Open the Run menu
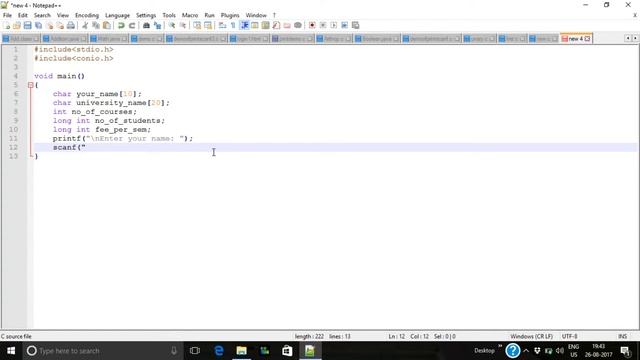640x360 pixels. [209, 15]
